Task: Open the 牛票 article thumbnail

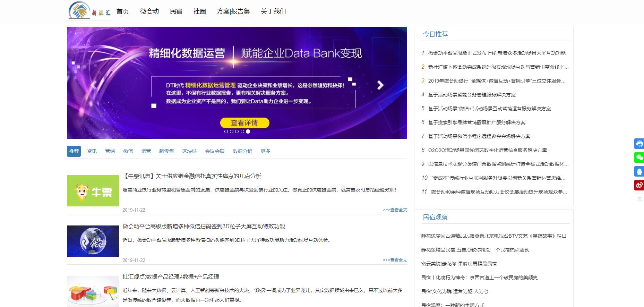Action: pyautogui.click(x=93, y=191)
